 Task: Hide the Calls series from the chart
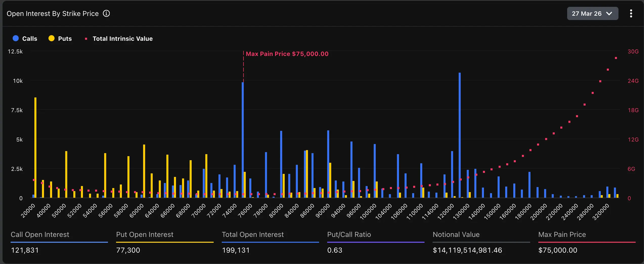point(25,38)
